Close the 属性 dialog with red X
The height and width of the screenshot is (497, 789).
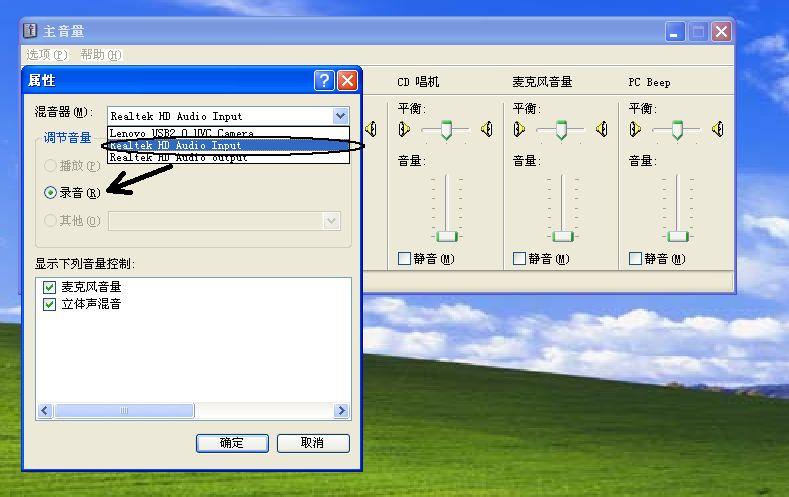click(347, 80)
